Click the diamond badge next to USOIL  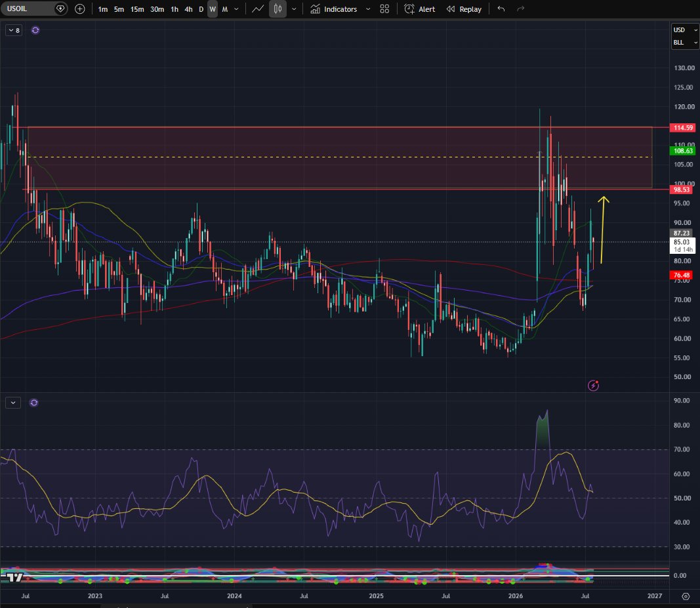(x=60, y=9)
